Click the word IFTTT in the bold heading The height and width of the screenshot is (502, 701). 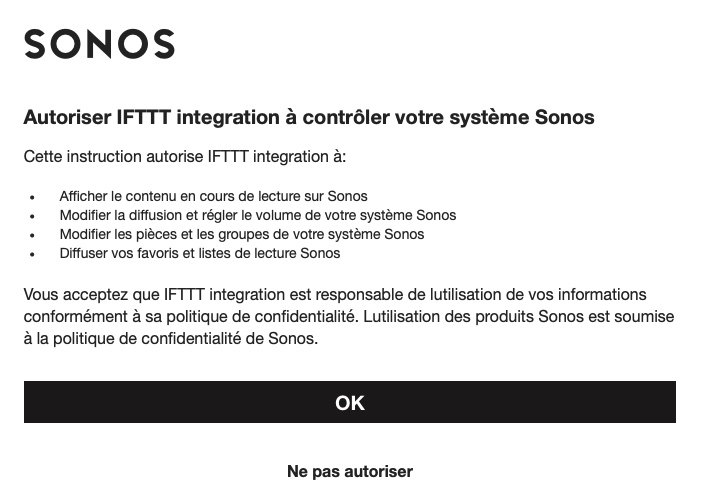tap(144, 118)
